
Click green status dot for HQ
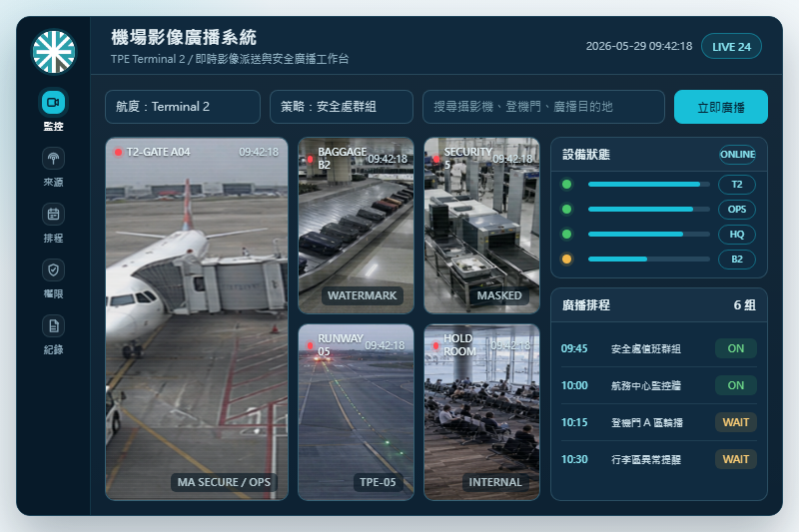(x=566, y=235)
